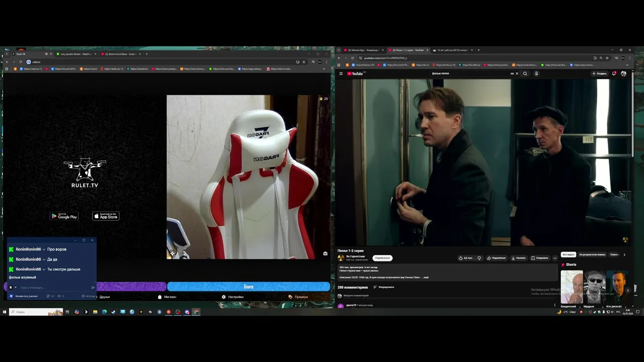Open YouTube hamburger guide menu
The image size is (644, 362).
point(341,73)
